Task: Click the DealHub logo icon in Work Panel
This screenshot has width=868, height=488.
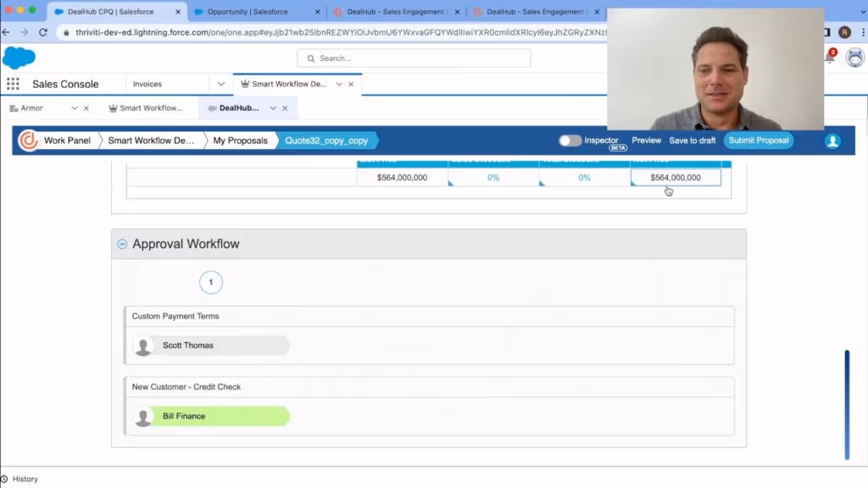Action: pos(28,141)
